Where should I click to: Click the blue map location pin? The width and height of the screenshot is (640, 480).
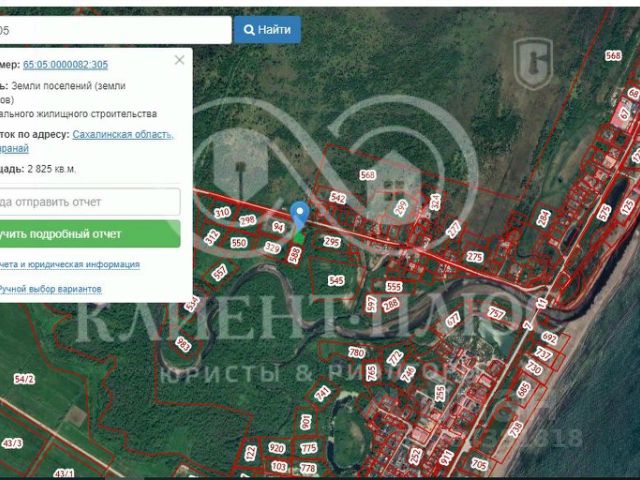(300, 216)
